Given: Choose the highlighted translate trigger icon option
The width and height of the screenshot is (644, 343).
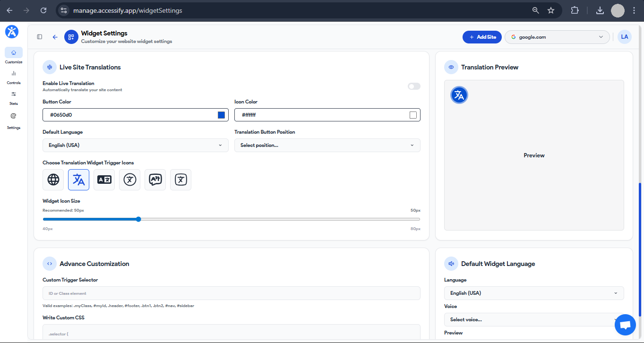Looking at the screenshot, I should (79, 180).
